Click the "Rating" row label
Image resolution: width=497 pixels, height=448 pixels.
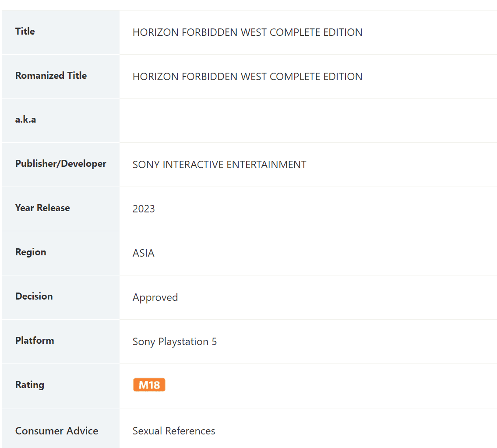click(x=30, y=385)
